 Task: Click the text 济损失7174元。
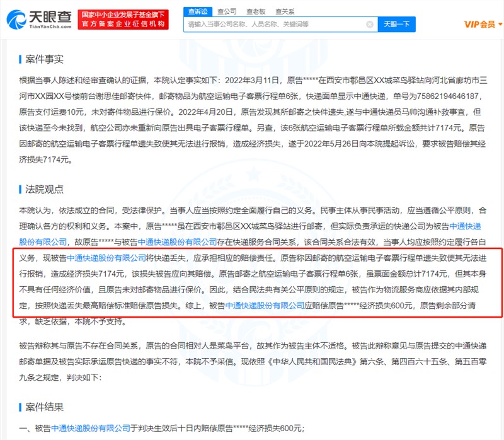click(x=45, y=159)
